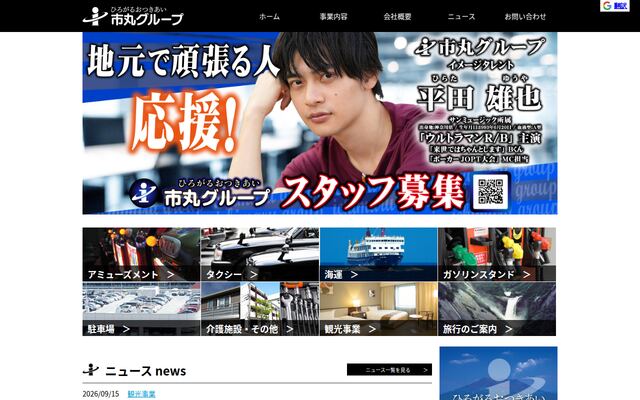Screen dimensions: 640x400
Task: Open the ホーム menu item
Action: 269,17
